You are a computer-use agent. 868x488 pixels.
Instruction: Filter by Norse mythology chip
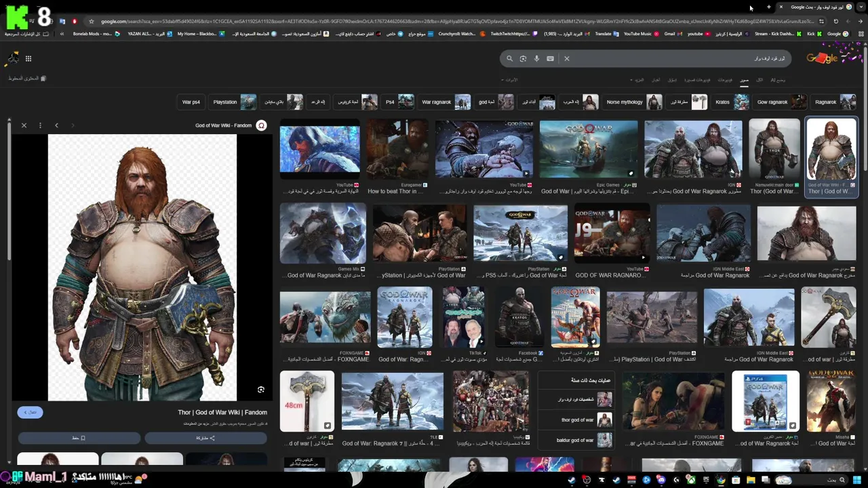coord(633,102)
